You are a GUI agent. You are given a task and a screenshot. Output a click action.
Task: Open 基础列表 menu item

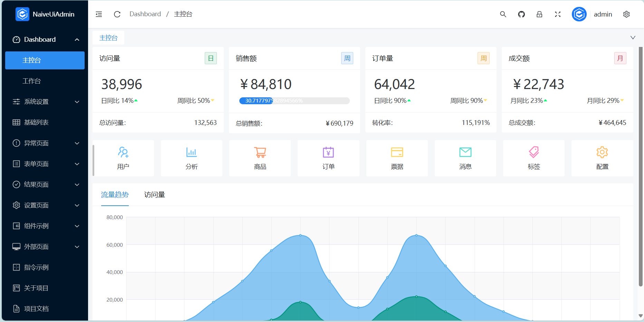point(45,123)
